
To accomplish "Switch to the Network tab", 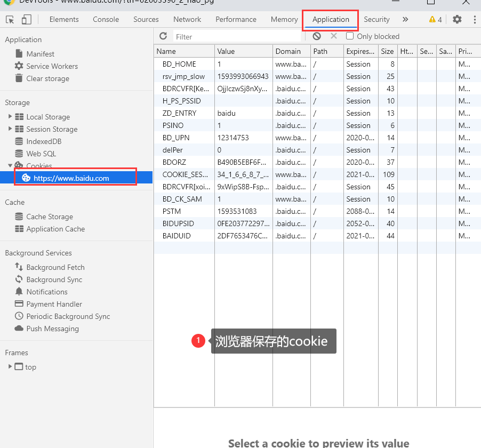I will [x=187, y=19].
